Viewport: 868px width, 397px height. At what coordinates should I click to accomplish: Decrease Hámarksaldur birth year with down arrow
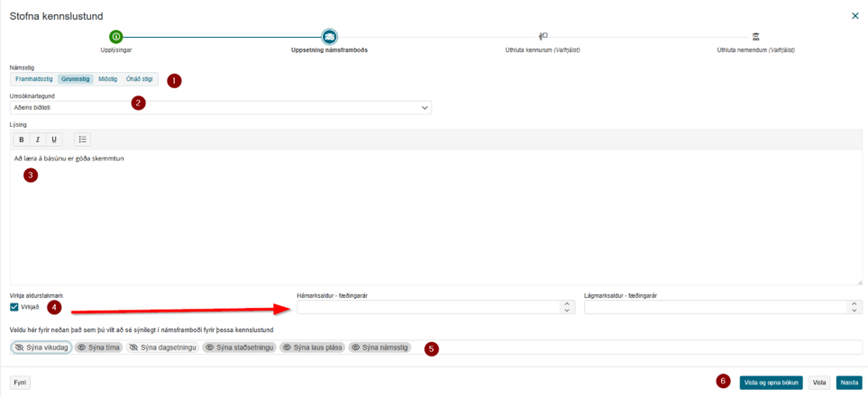pyautogui.click(x=566, y=311)
